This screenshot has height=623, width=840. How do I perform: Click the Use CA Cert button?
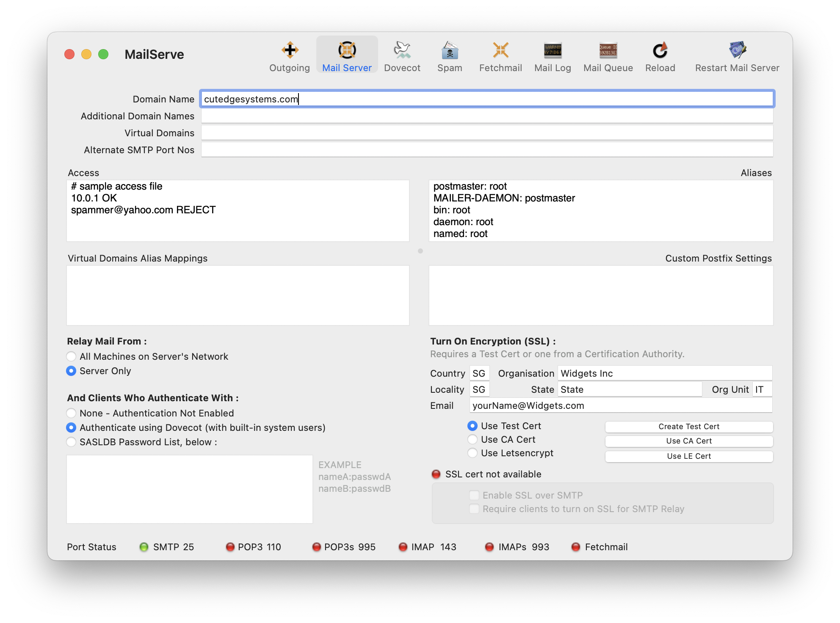pyautogui.click(x=689, y=441)
